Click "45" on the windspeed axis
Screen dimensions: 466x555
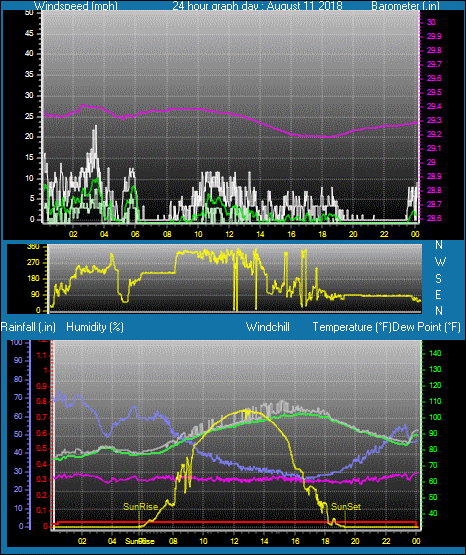point(29,33)
